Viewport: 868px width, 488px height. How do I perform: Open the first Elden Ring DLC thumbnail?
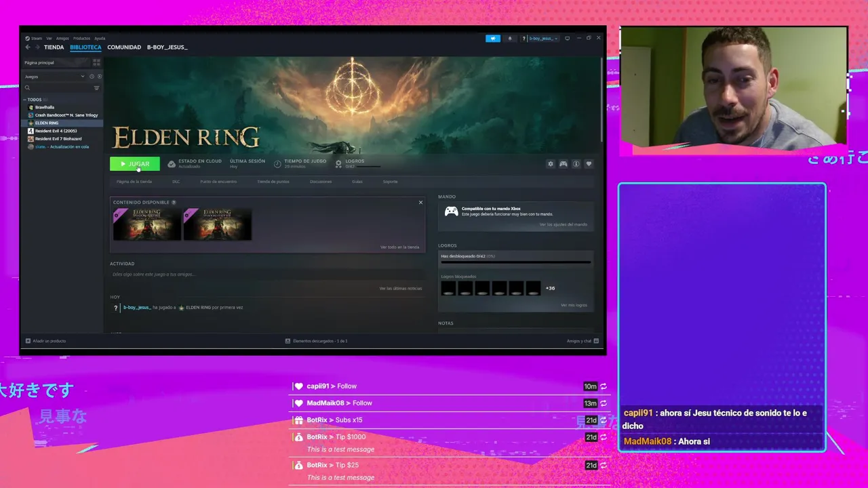click(x=146, y=224)
